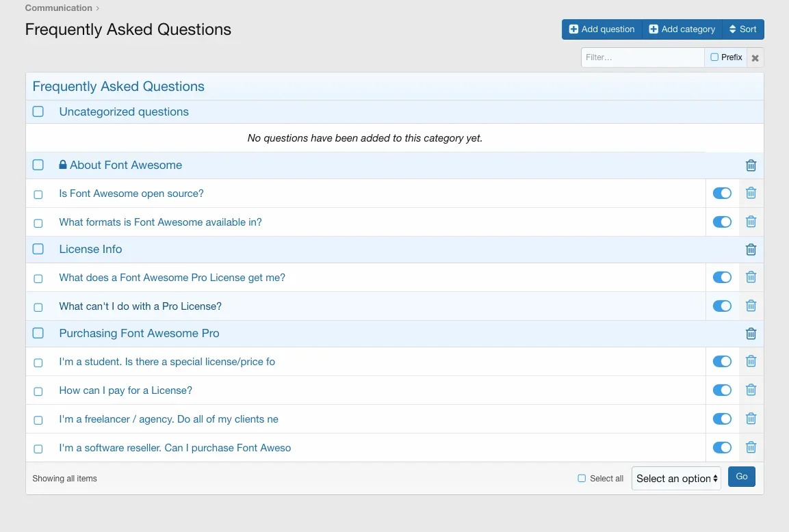Select the License Info category checkbox
The height and width of the screenshot is (532, 789).
[x=38, y=250]
